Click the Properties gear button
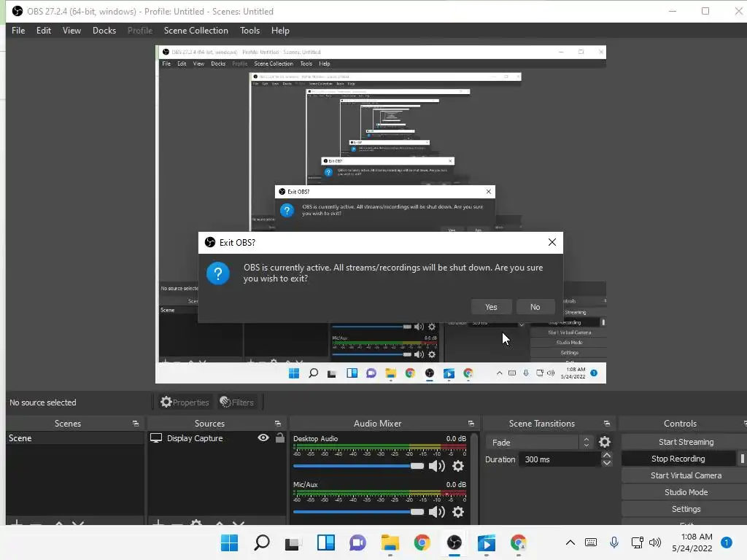 click(185, 402)
